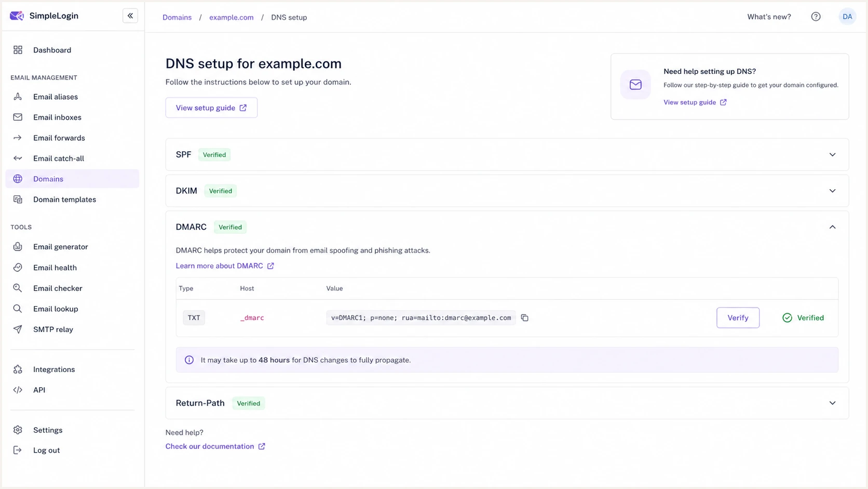The width and height of the screenshot is (868, 489).
Task: Open help via question mark icon
Action: (816, 17)
